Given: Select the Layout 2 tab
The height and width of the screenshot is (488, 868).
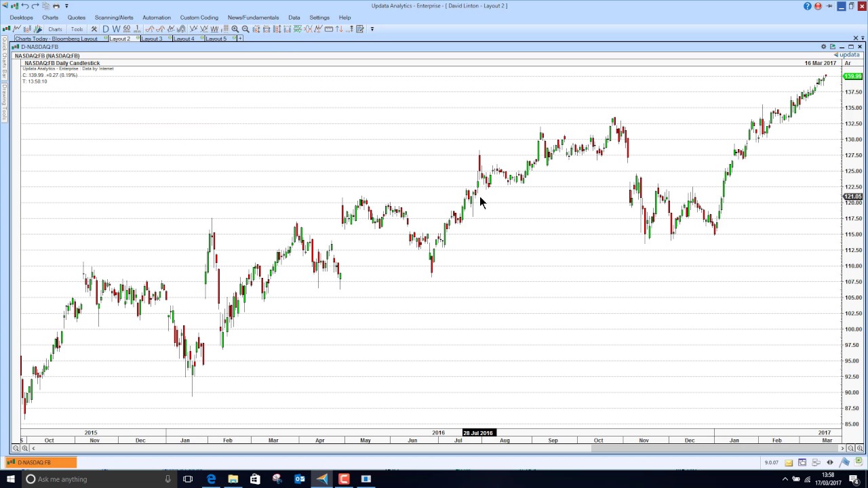Looking at the screenshot, I should click(124, 39).
